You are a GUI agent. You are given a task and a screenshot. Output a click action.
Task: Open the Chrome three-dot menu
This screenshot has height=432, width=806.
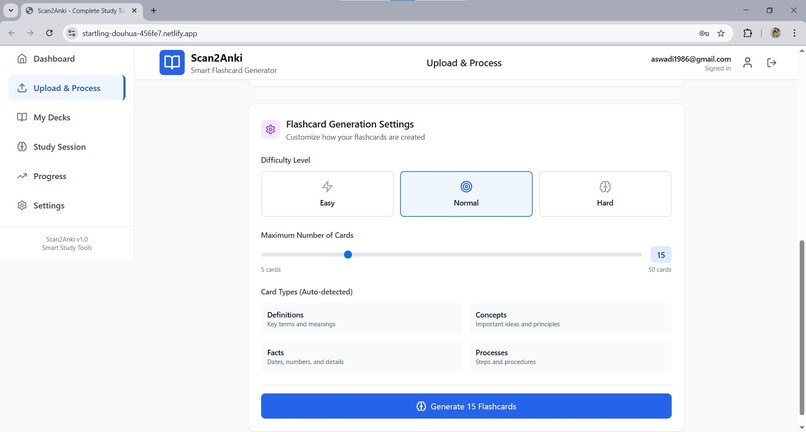point(794,33)
